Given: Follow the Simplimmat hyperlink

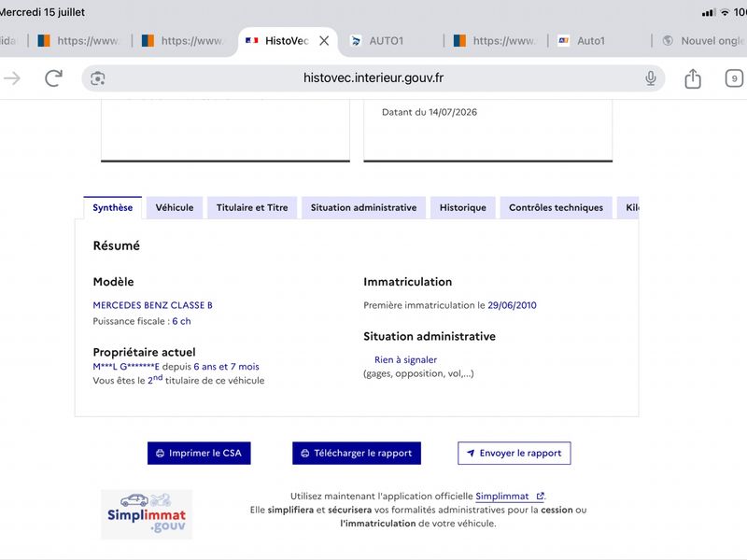Looking at the screenshot, I should [502, 497].
